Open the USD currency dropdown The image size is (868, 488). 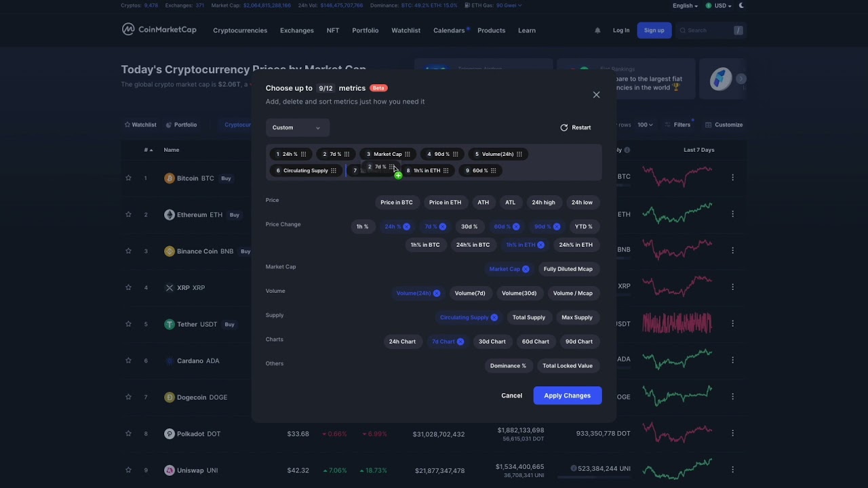pos(719,5)
